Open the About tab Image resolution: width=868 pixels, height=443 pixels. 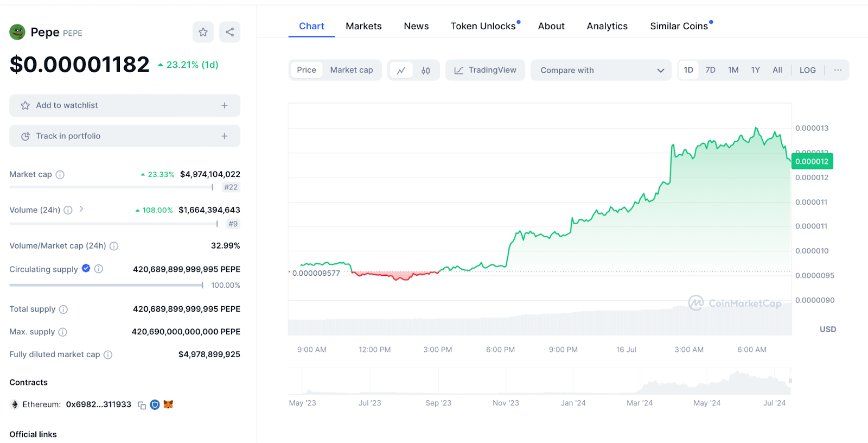(x=551, y=26)
